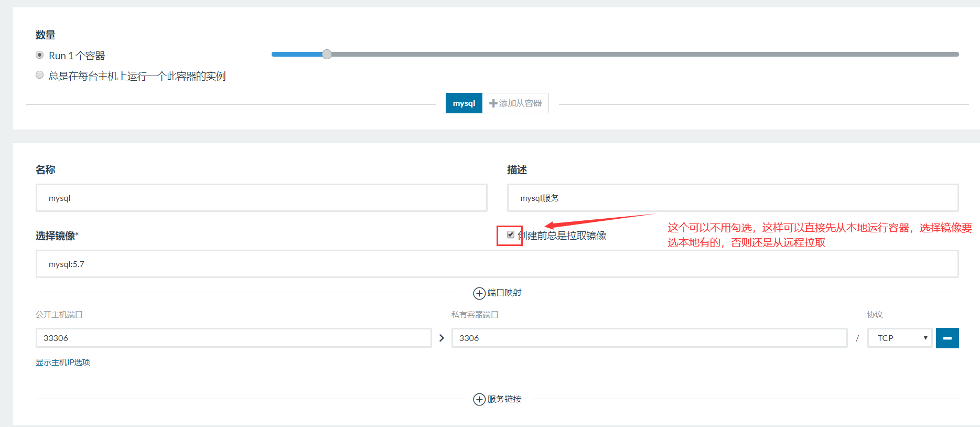The width and height of the screenshot is (980, 427).
Task: Expand the 端口映射 section label
Action: click(x=504, y=293)
